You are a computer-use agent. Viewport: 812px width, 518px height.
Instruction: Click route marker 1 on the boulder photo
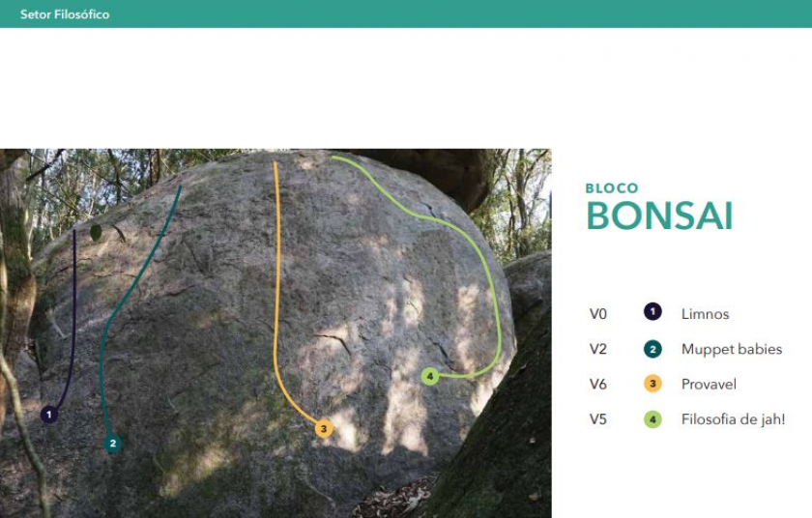pos(49,415)
